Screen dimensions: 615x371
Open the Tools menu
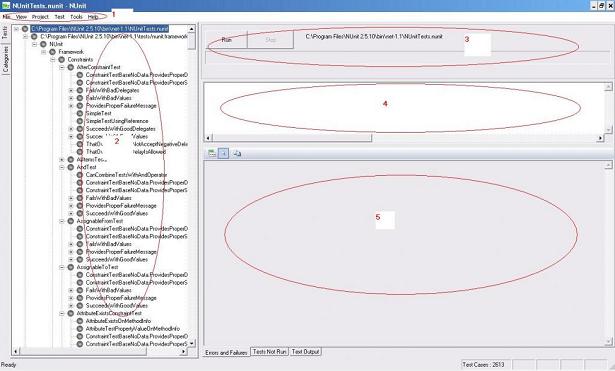[76, 17]
